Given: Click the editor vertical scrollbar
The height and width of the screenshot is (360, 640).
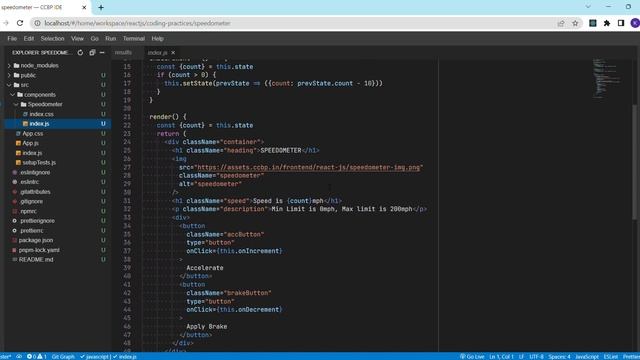Looking at the screenshot, I should (x=634, y=163).
